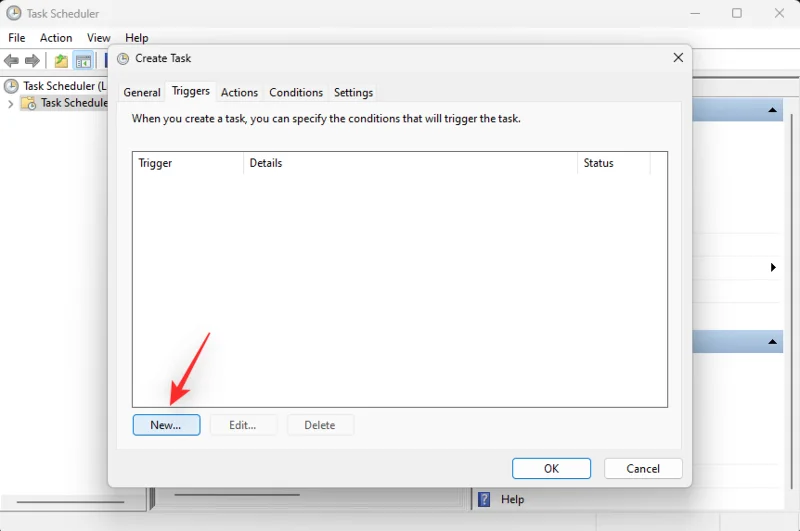Click the Up One Level folder icon
The width and height of the screenshot is (800, 531).
(x=61, y=61)
